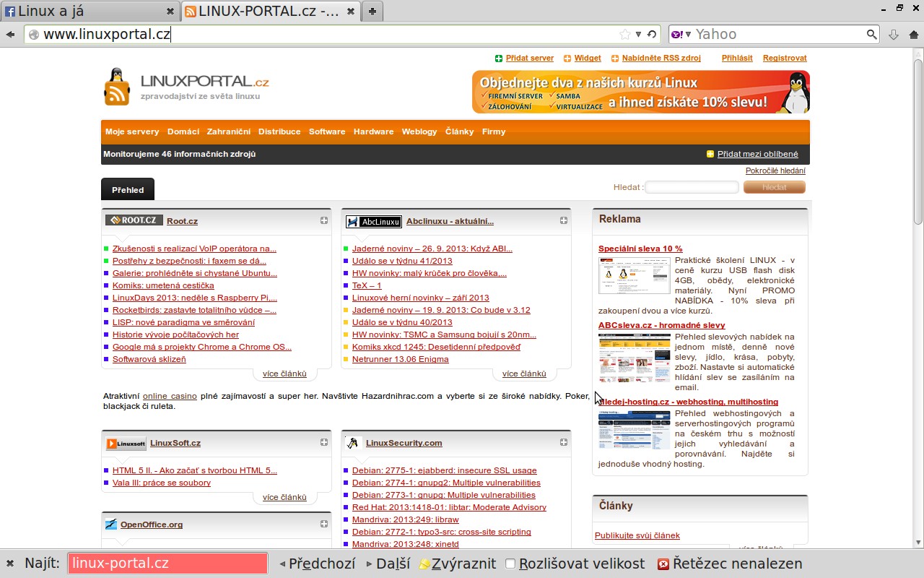Expand the OpenOffice.org panel plus icon
The width and height of the screenshot is (924, 578).
(324, 524)
